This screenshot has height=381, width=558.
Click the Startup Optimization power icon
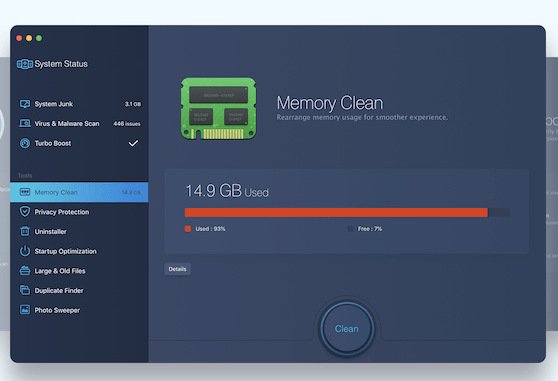click(25, 251)
